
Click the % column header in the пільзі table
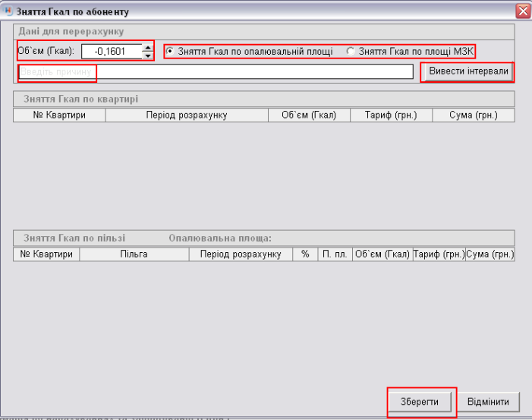[x=305, y=254]
